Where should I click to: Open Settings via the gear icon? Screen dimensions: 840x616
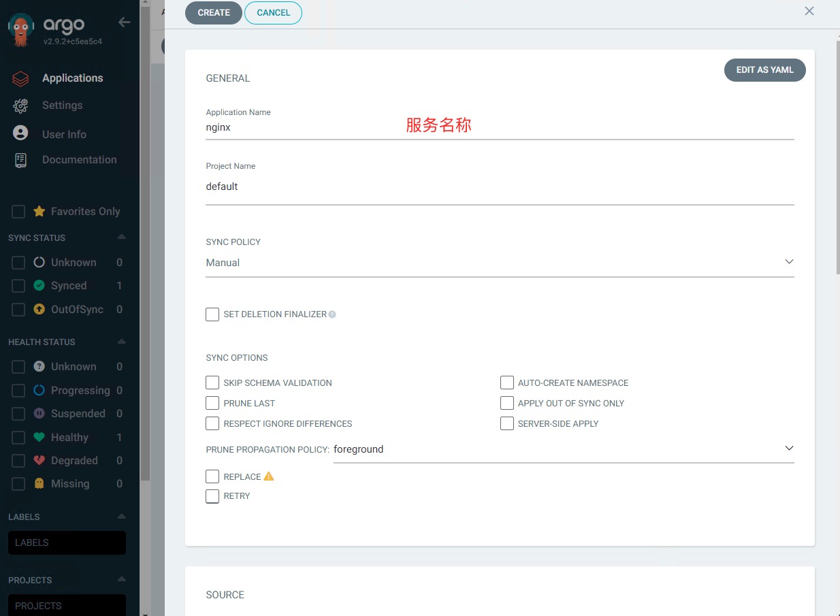pos(20,106)
